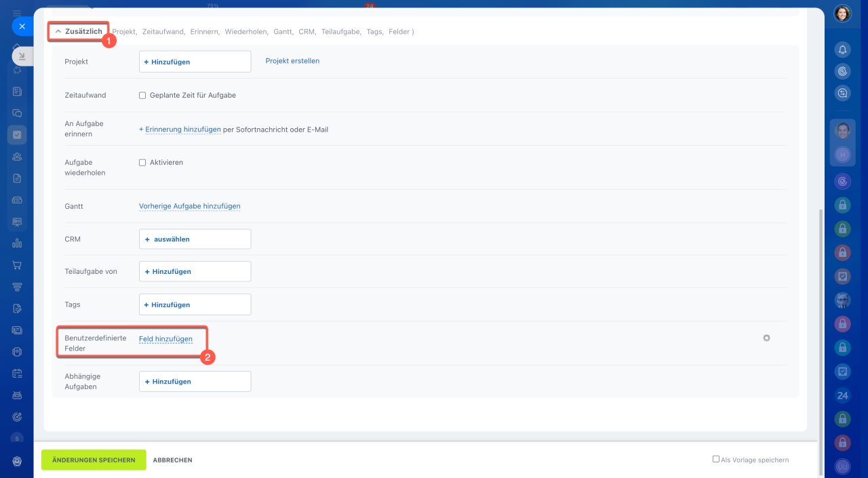Open the robot automation icon

coord(17,395)
